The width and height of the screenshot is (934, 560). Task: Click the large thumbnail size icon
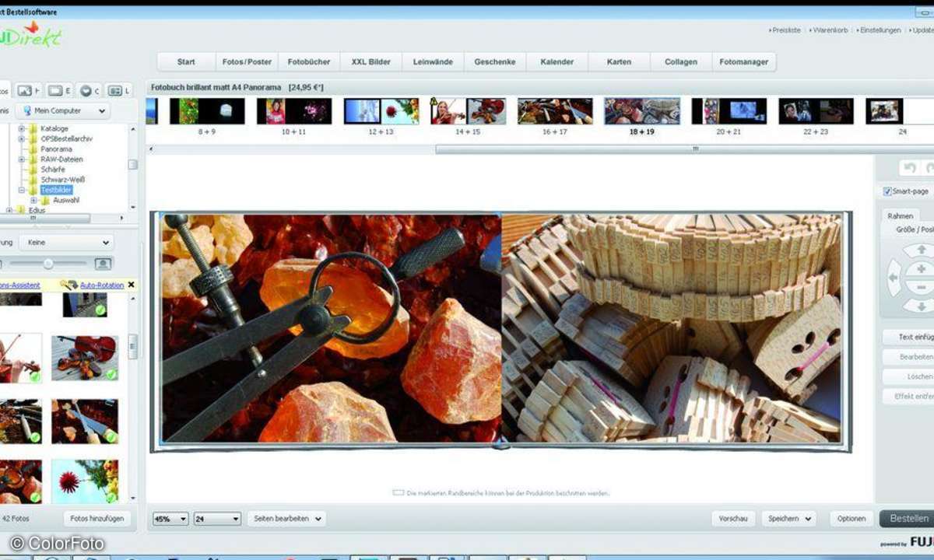click(x=103, y=264)
